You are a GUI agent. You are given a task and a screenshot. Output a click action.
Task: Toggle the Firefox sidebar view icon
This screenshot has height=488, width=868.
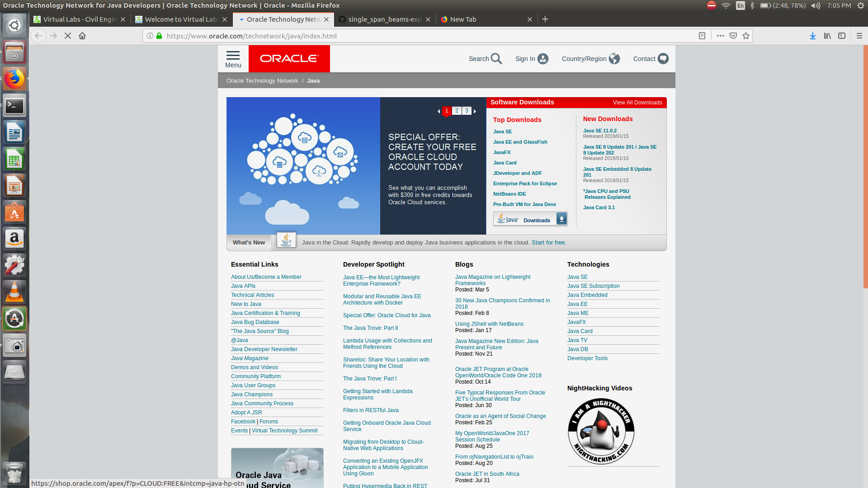point(842,36)
